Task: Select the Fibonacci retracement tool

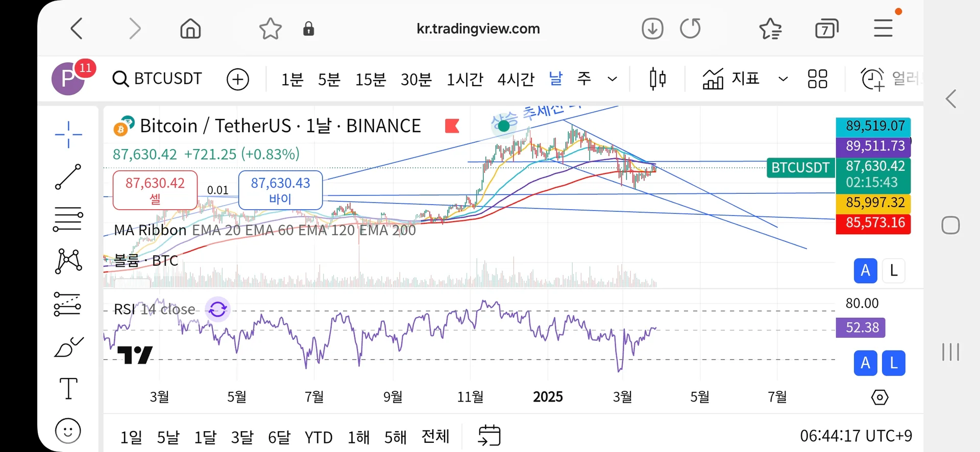Action: pyautogui.click(x=68, y=219)
